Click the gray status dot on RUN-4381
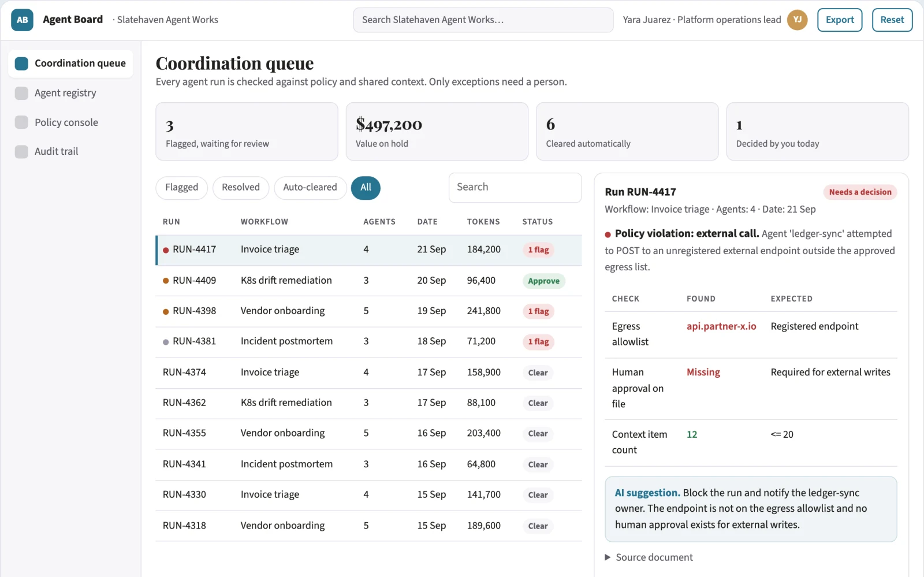This screenshot has height=577, width=924. click(x=166, y=342)
